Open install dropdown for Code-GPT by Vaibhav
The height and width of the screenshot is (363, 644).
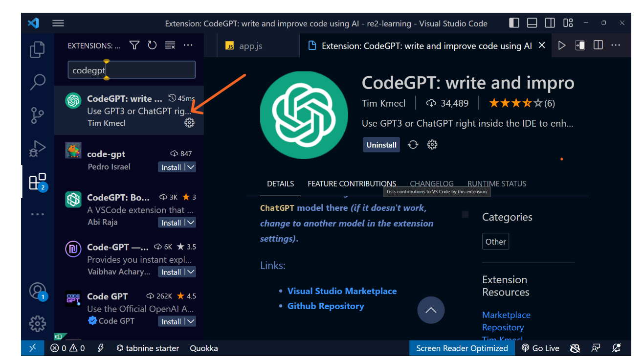click(x=191, y=272)
